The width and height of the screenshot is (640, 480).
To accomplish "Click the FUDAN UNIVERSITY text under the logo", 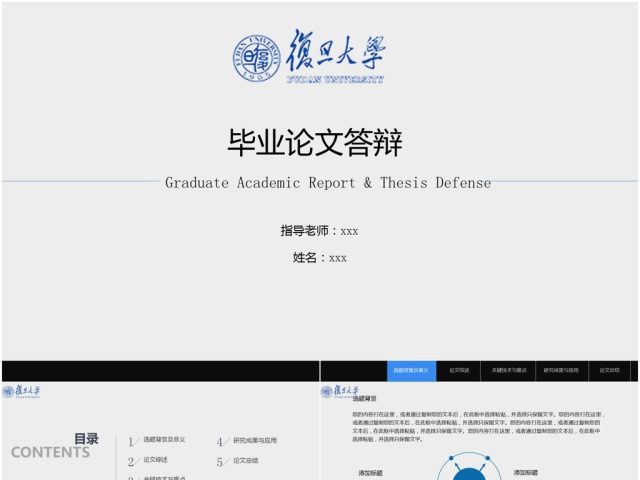I will [x=335, y=79].
